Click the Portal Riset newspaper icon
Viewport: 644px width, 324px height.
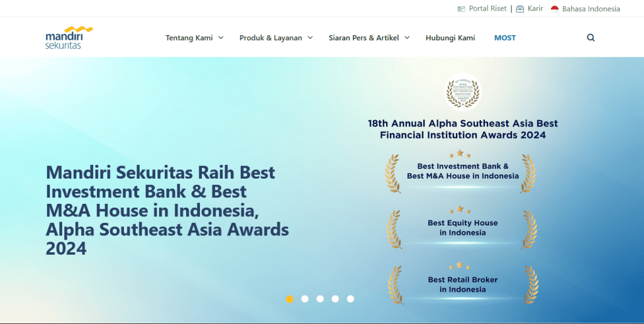pos(461,9)
